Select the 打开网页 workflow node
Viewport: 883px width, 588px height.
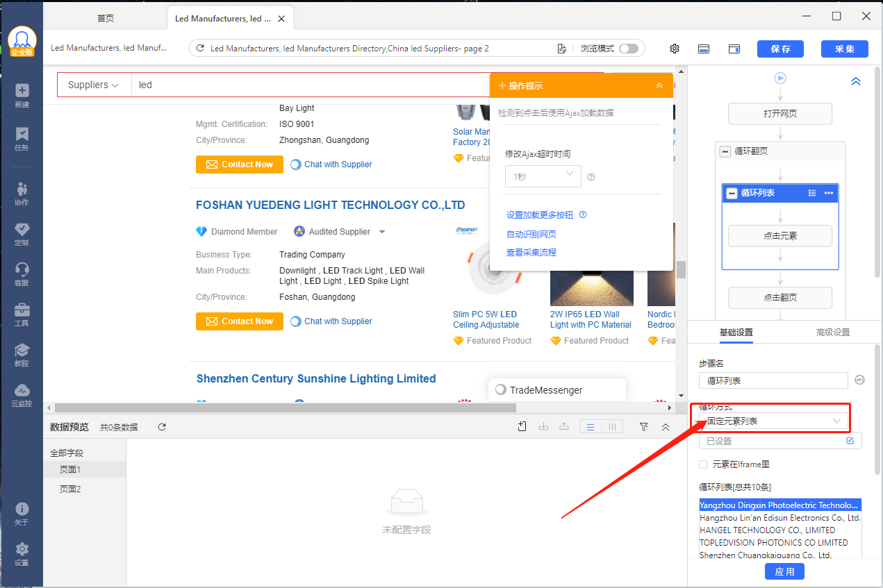(780, 114)
